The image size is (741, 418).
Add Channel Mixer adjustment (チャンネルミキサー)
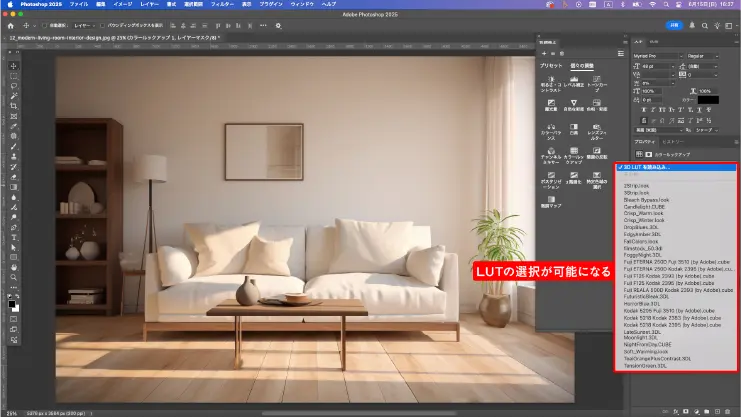551,156
